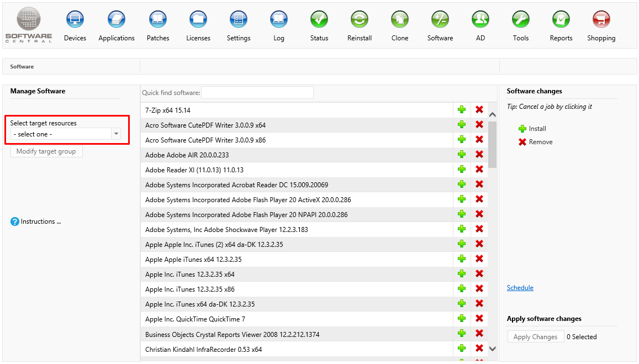Screen dimensions: 639x364
Task: Click the Instructions help icon
Action: (15, 221)
